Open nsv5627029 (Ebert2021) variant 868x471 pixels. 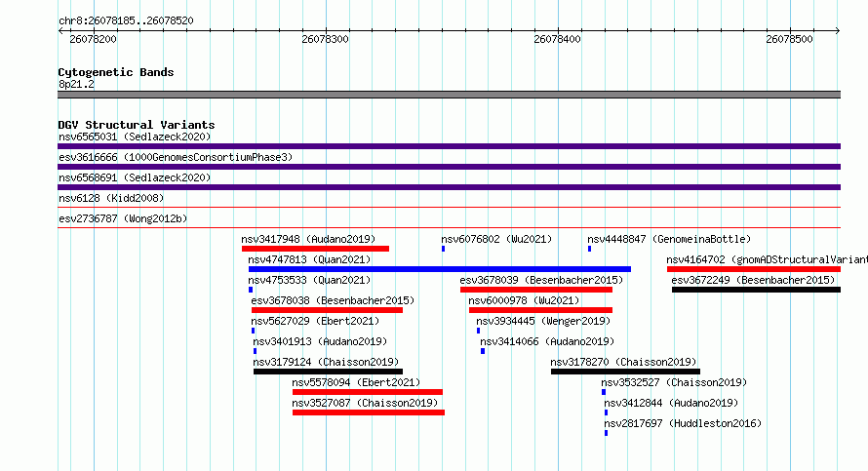(x=315, y=321)
